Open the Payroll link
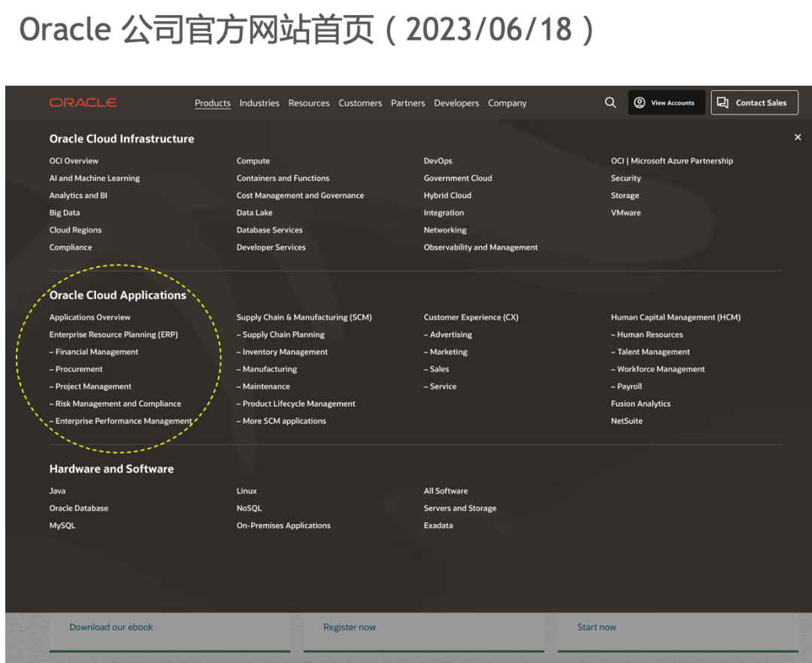The height and width of the screenshot is (663, 812). [626, 386]
